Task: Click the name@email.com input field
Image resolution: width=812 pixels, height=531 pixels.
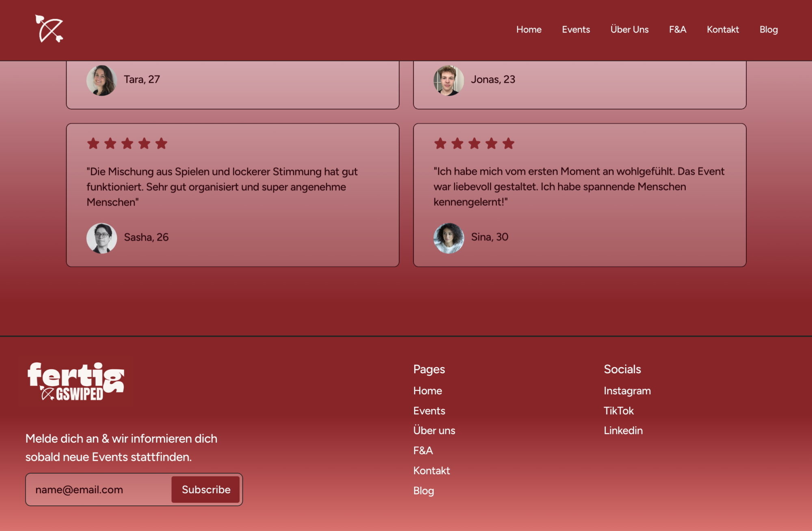Action: click(97, 490)
